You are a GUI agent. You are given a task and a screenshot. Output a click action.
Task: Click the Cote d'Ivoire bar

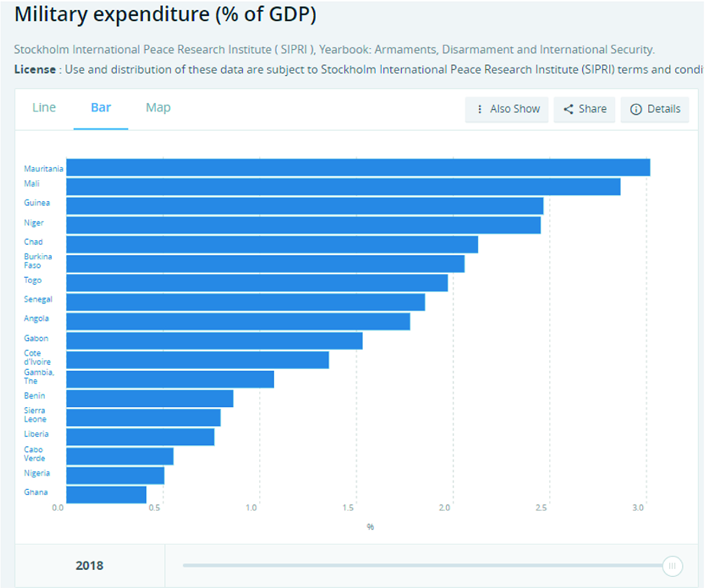pyautogui.click(x=197, y=360)
